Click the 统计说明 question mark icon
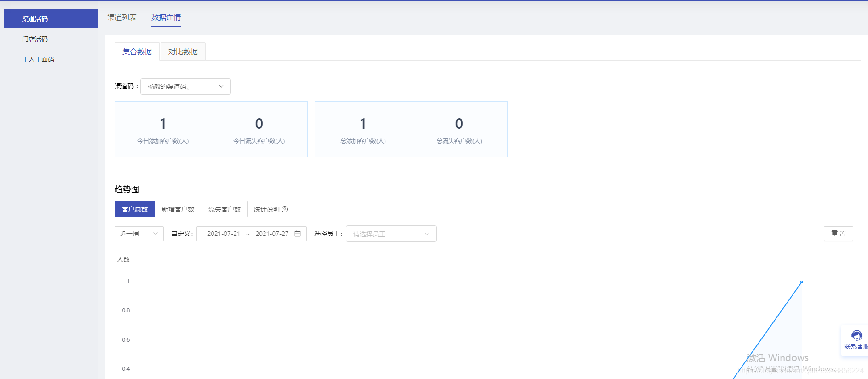Viewport: 868px width, 379px height. [285, 209]
